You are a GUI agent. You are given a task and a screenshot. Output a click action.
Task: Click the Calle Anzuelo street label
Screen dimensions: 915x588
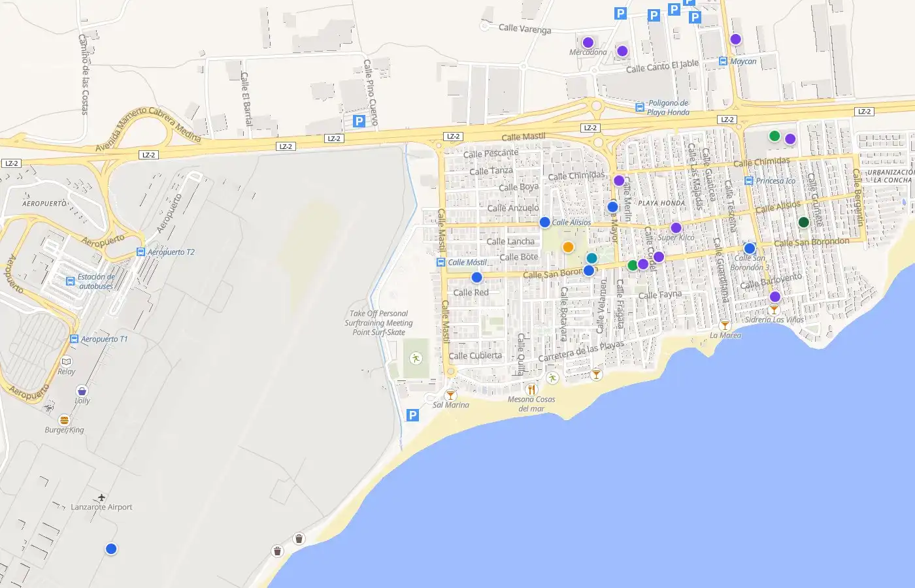click(514, 208)
